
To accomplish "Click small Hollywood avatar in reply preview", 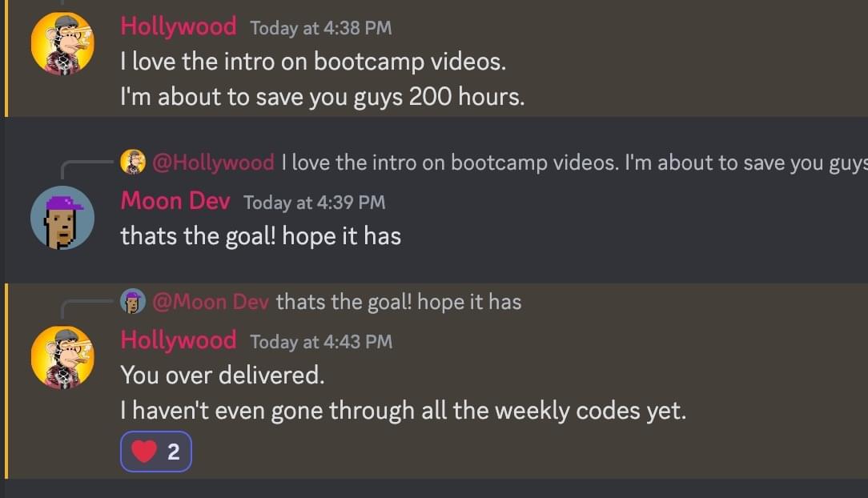I will 133,162.
